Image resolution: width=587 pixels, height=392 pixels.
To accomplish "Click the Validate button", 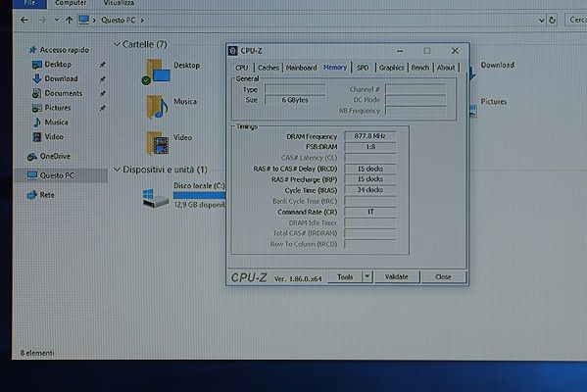I will [x=397, y=277].
